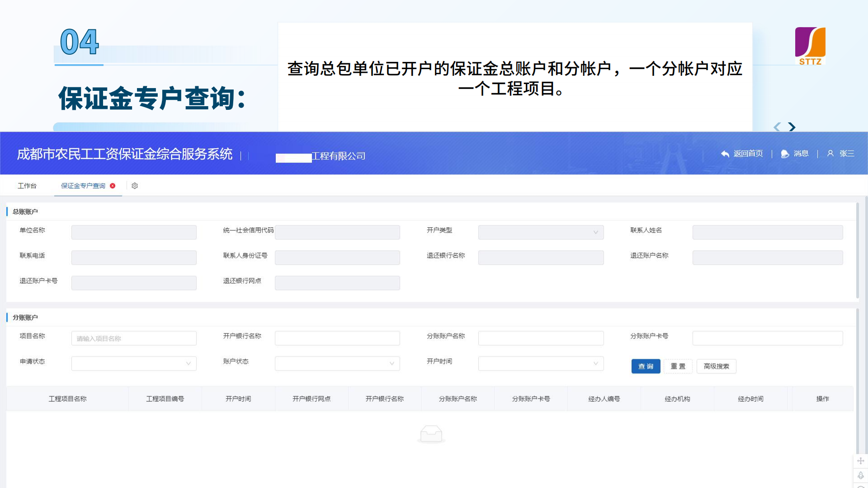Viewport: 868px width, 488px height.
Task: Click the 张三 user profile icon
Action: tap(830, 154)
